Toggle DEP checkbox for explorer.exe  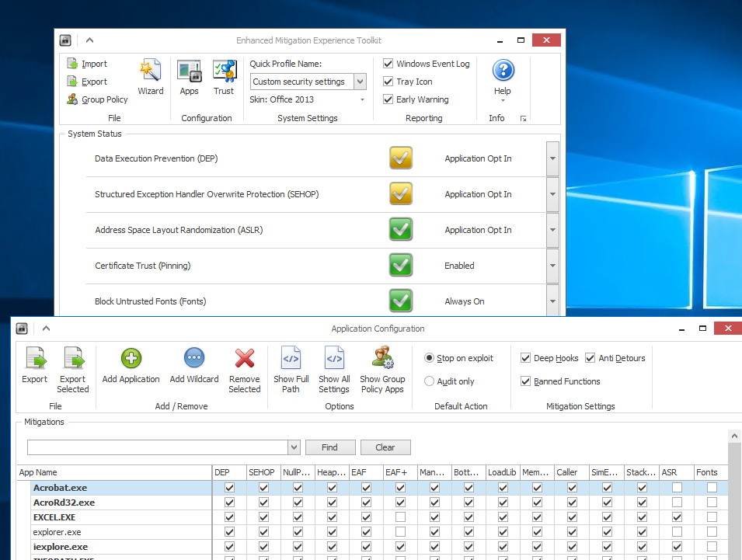click(x=229, y=531)
